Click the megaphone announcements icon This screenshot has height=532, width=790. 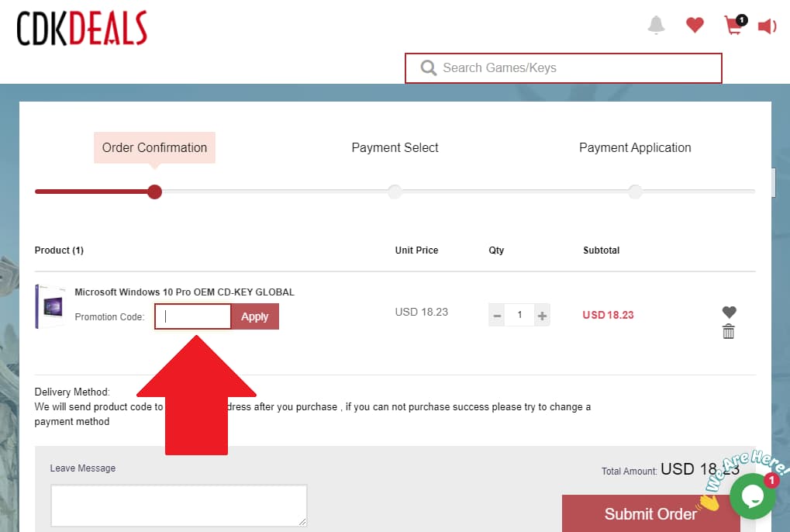coord(768,26)
